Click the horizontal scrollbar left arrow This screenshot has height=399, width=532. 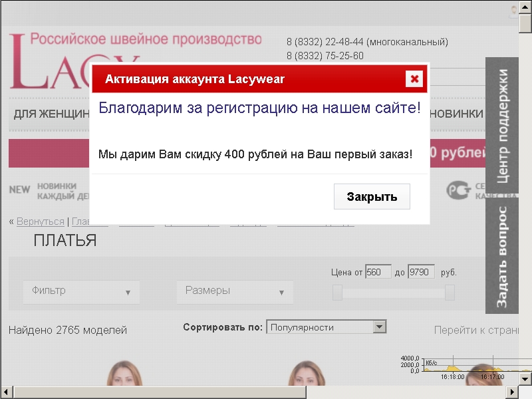(x=6, y=392)
